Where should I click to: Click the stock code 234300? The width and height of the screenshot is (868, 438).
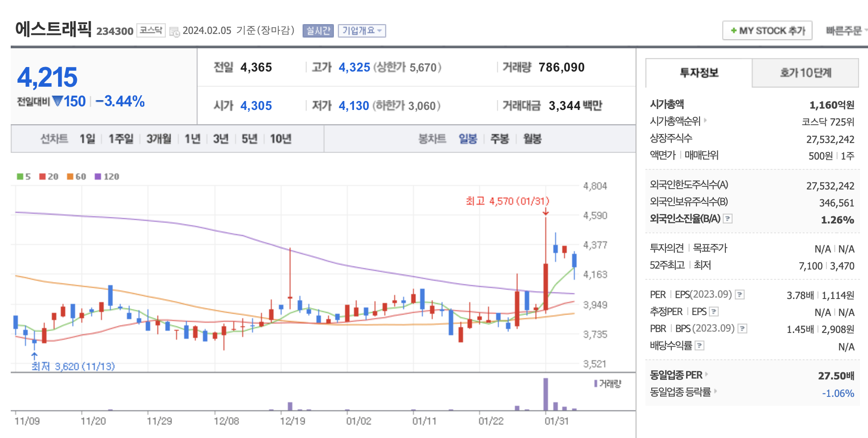[x=115, y=31]
